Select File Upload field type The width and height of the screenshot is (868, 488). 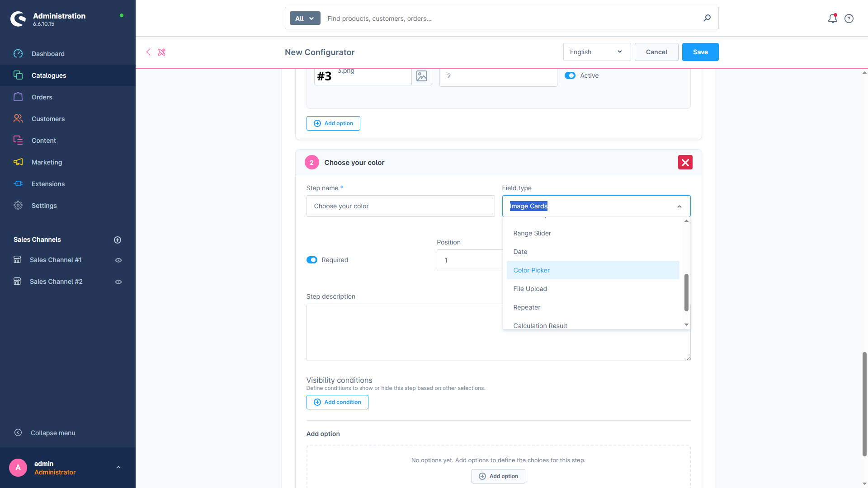tap(593, 289)
